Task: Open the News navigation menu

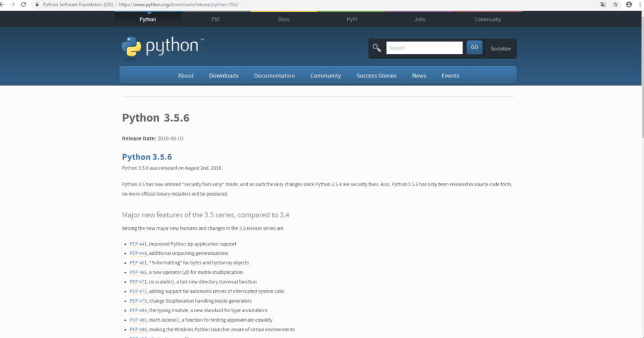Action: coord(419,76)
